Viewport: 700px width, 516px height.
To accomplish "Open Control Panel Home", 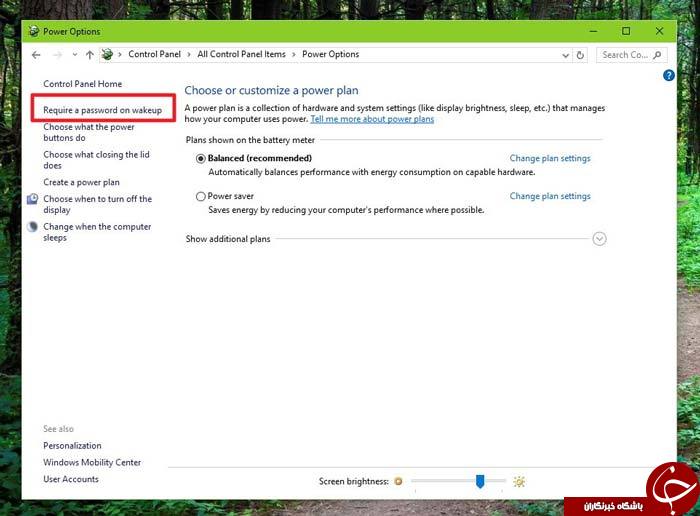I will pos(83,84).
